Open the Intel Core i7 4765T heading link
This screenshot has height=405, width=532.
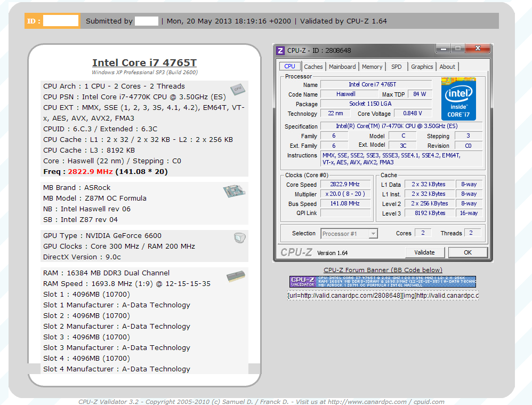pyautogui.click(x=144, y=62)
